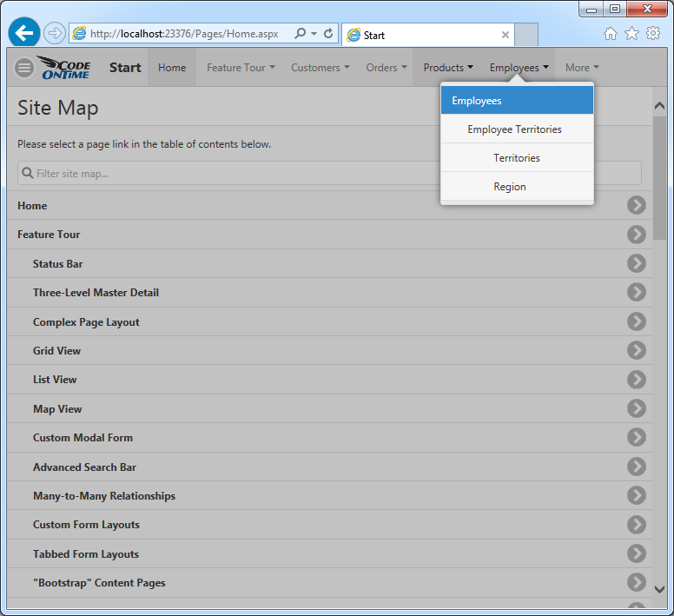674x616 pixels.
Task: Click the Filter site map input
Action: point(329,173)
